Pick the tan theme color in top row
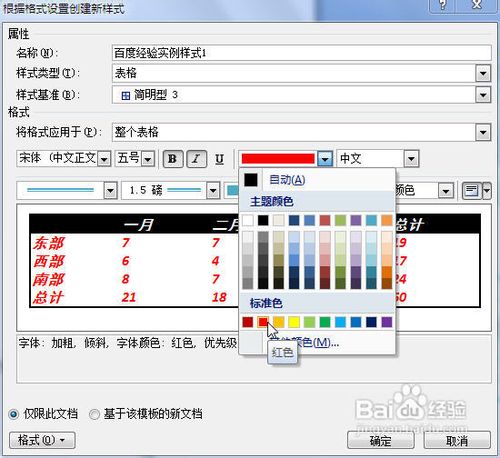The height and width of the screenshot is (458, 500). coord(279,220)
